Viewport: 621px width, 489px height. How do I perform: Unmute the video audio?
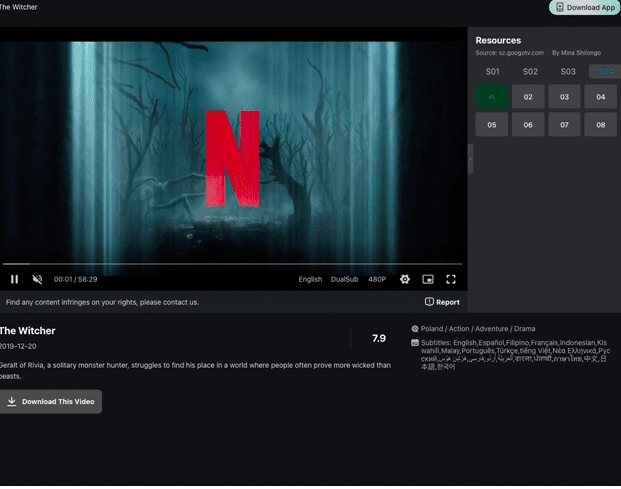pyautogui.click(x=38, y=280)
